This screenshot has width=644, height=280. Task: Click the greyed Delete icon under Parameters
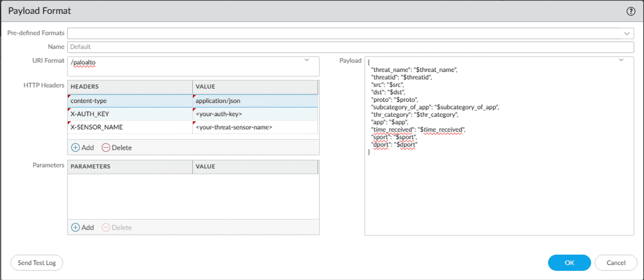[106, 227]
